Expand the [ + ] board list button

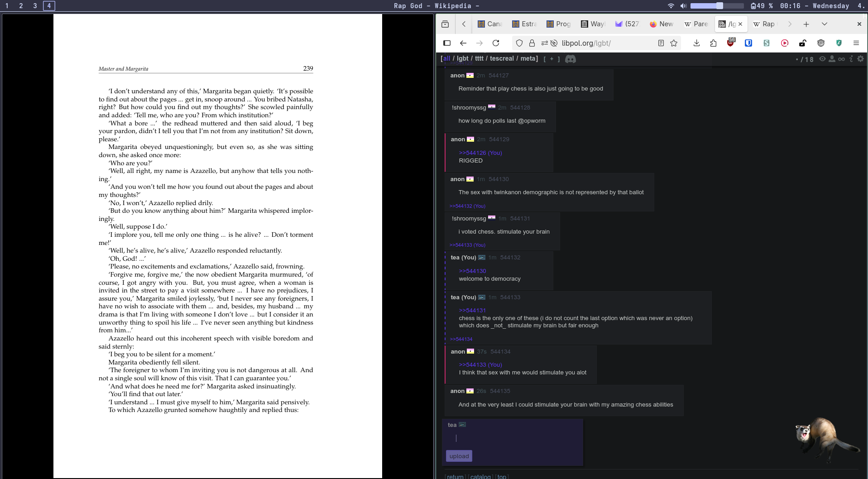(551, 59)
